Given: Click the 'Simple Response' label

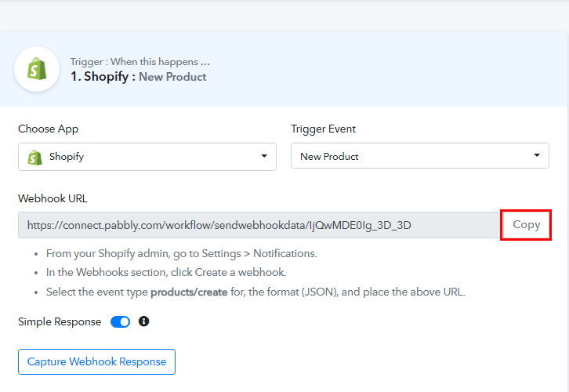Looking at the screenshot, I should (60, 321).
